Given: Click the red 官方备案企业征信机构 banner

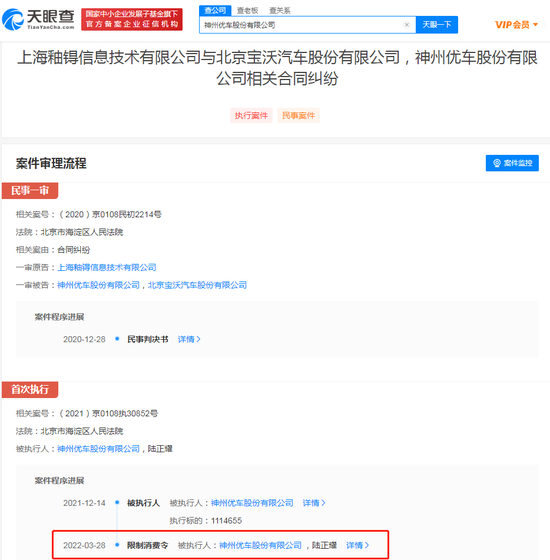Looking at the screenshot, I should [132, 19].
